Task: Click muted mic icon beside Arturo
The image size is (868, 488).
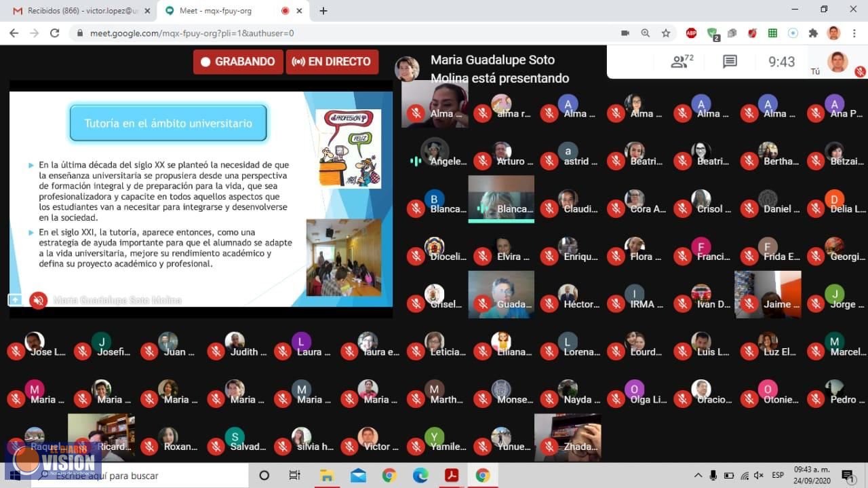Action: point(482,161)
